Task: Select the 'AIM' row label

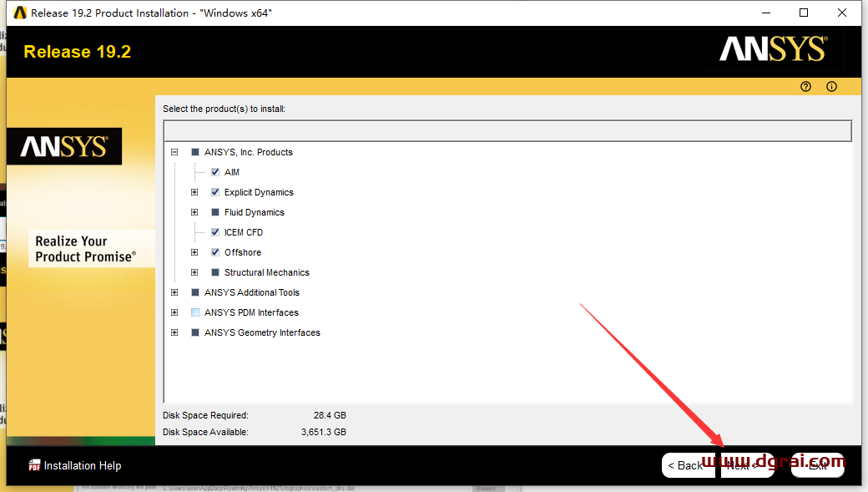Action: 232,172
